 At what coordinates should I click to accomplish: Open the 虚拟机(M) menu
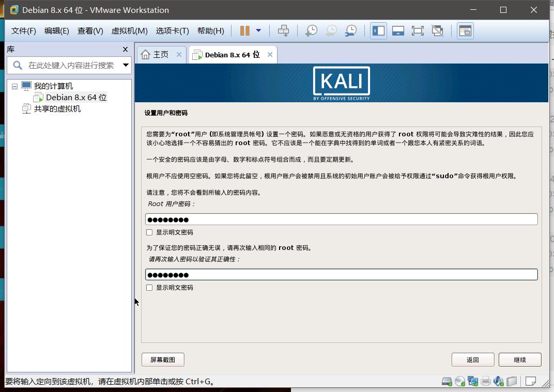point(129,30)
